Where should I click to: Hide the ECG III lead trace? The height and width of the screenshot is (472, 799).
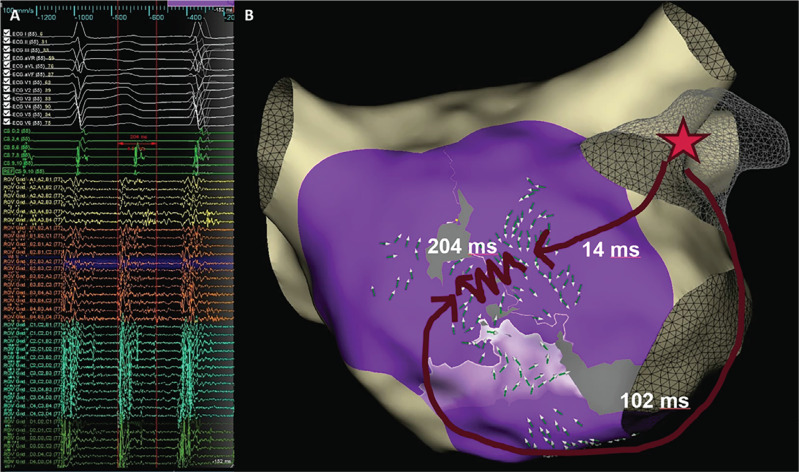(x=7, y=50)
